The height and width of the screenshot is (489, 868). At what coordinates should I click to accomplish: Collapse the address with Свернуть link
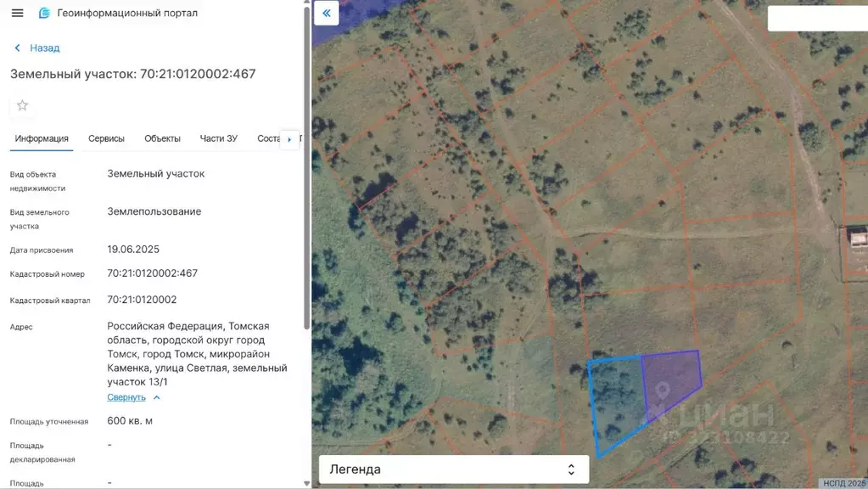126,397
